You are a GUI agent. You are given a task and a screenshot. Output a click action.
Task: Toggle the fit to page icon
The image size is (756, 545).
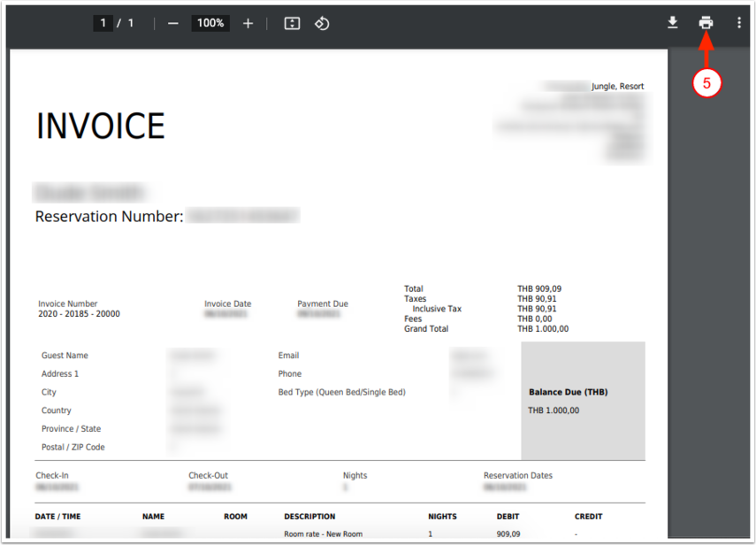click(x=292, y=23)
